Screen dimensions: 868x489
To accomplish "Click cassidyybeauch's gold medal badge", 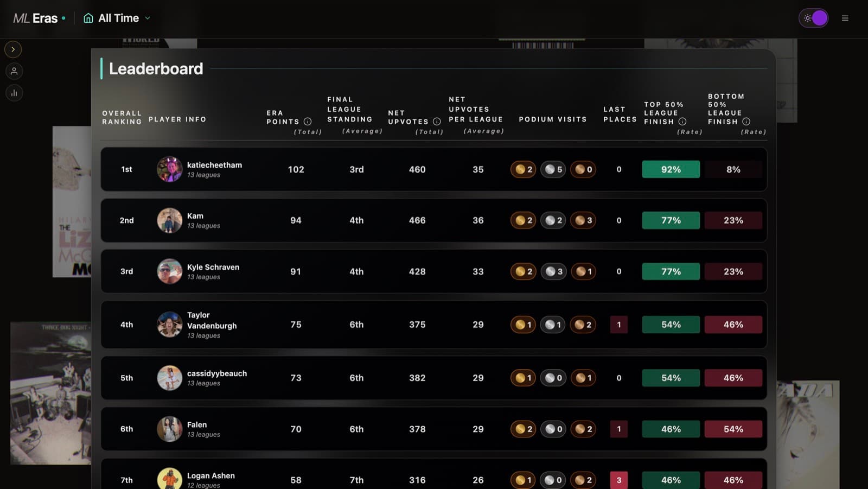I will pyautogui.click(x=522, y=378).
